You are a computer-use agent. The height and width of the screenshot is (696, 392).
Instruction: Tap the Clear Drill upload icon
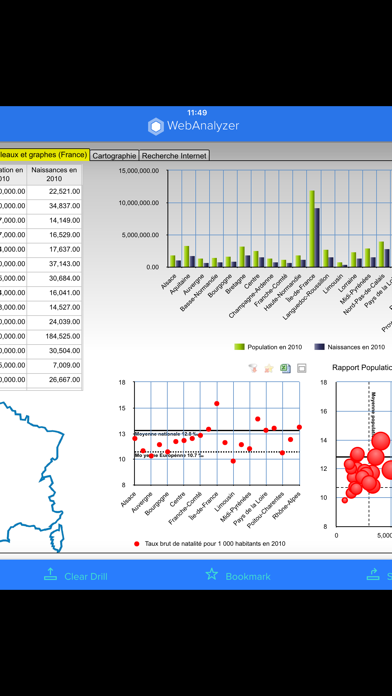[51, 574]
